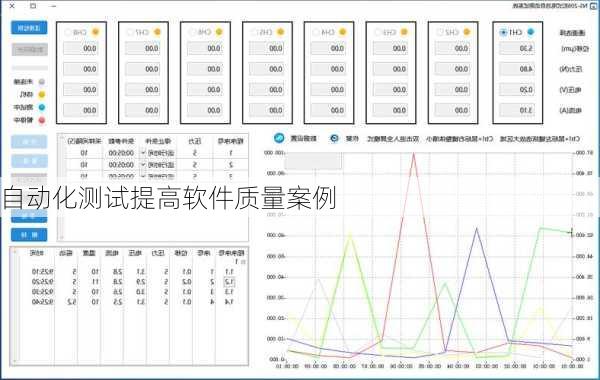
Task: Open stop-condition dropdown in step row 1
Action: 143,153
